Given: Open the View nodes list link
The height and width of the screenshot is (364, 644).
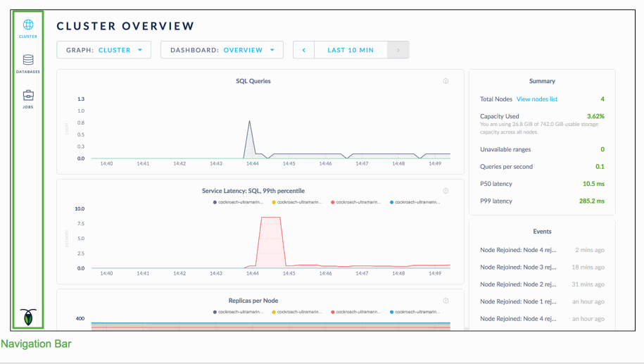Looking at the screenshot, I should tap(536, 99).
